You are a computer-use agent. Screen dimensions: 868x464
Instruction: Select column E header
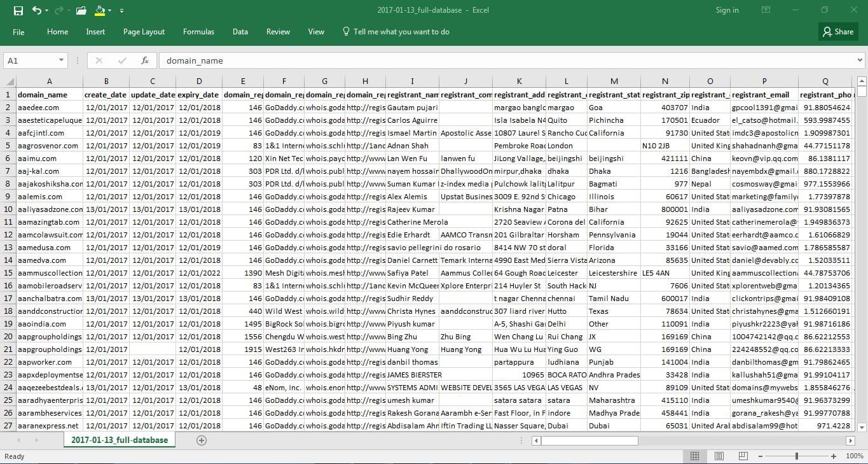[x=243, y=81]
